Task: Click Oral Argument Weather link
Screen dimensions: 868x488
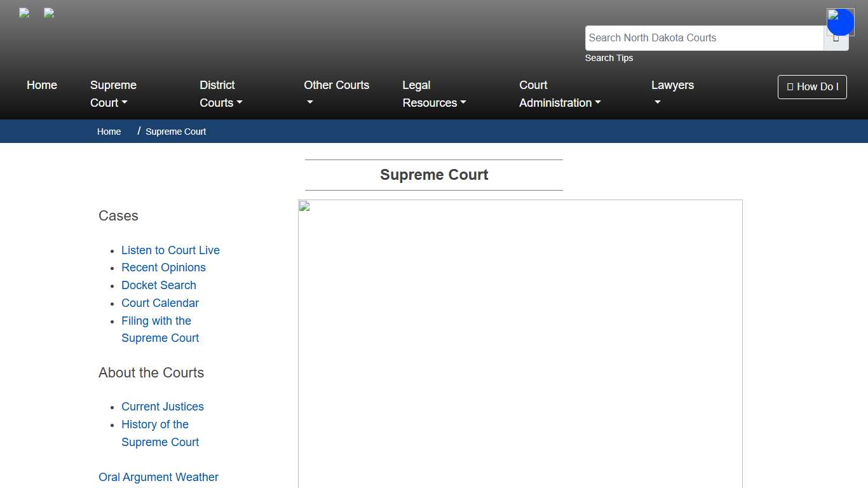Action: pyautogui.click(x=158, y=477)
